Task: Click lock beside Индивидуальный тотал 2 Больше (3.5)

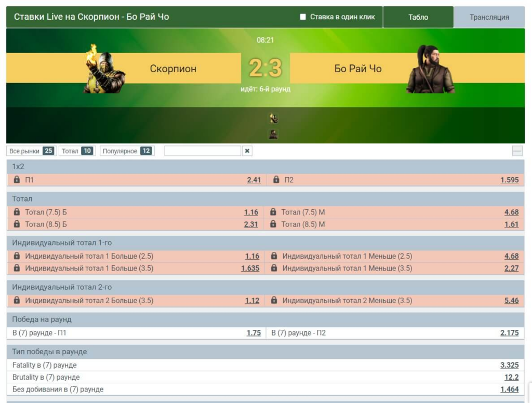Action: click(x=17, y=300)
